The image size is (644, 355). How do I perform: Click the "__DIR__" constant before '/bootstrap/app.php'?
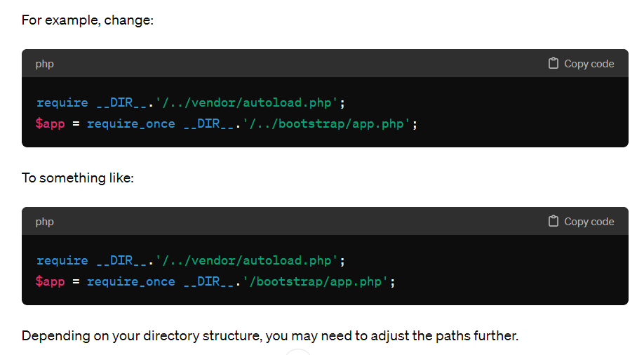pyautogui.click(x=208, y=281)
